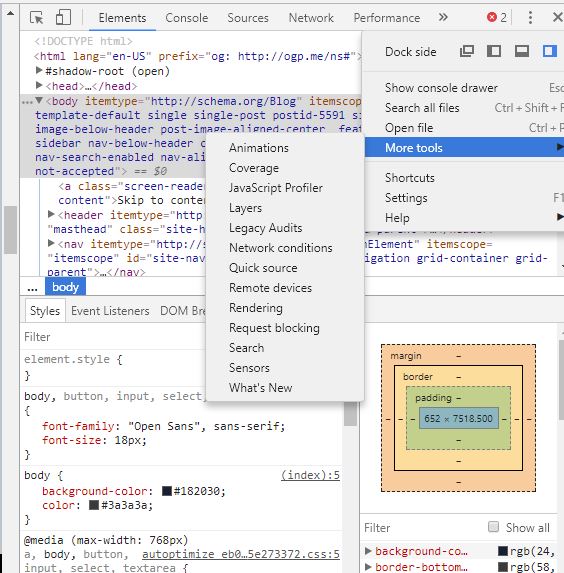
Task: Click the red error count icon
Action: click(492, 17)
